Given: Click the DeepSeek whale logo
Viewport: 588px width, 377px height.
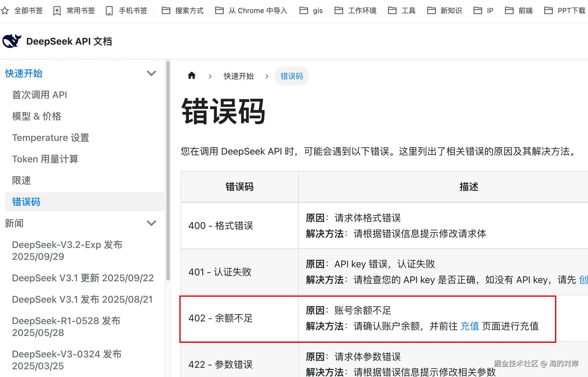Looking at the screenshot, I should [12, 41].
